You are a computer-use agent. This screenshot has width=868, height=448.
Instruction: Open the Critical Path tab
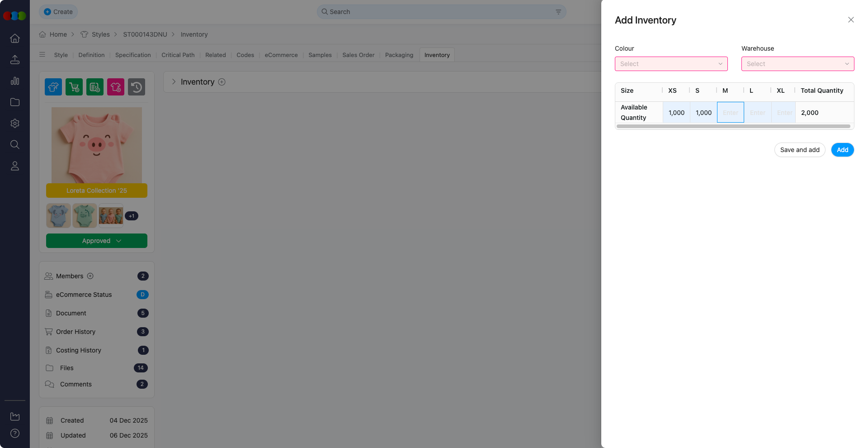(x=178, y=55)
